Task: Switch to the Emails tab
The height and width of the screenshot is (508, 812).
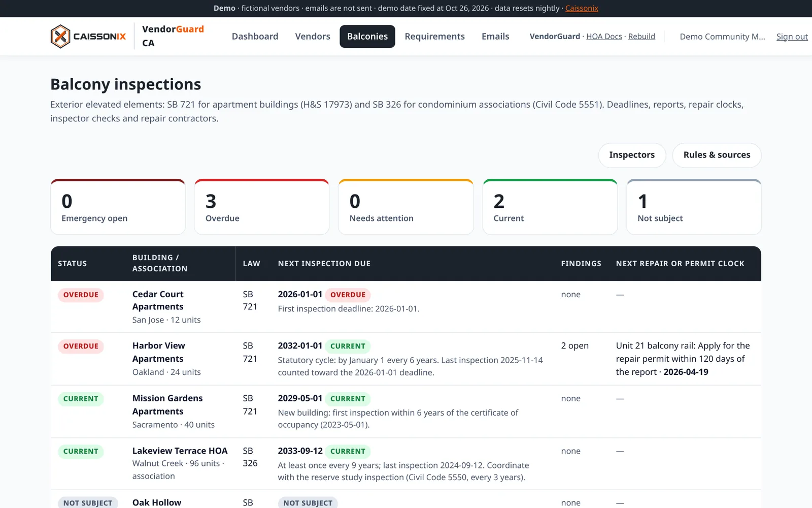Action: click(x=495, y=37)
